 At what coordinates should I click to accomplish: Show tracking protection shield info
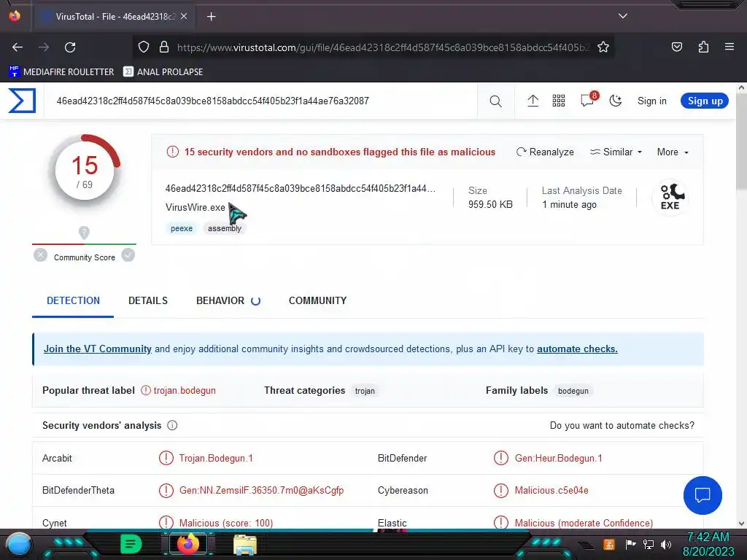point(144,47)
